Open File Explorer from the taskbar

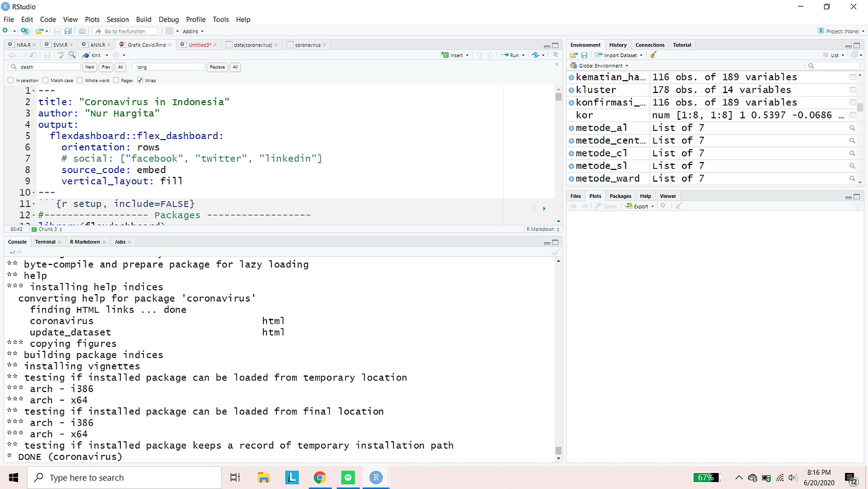pos(263,477)
